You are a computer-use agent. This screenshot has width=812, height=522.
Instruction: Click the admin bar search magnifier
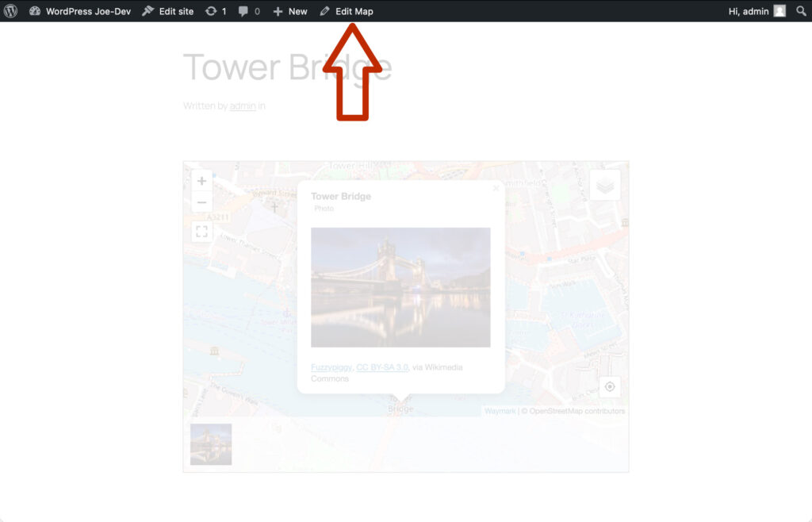coord(801,11)
